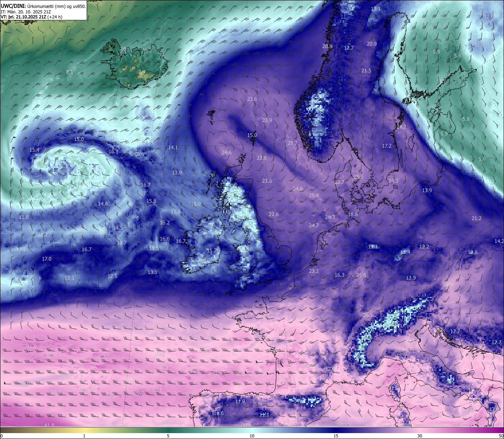The width and height of the screenshot is (504, 439).
Task: Click the colorbar tick label 1
Action: [x=84, y=435]
